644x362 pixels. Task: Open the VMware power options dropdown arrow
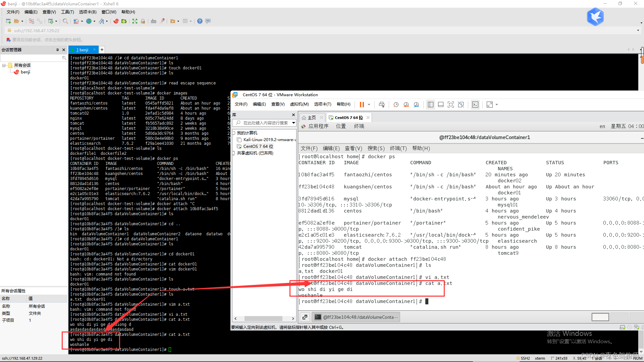coord(369,105)
